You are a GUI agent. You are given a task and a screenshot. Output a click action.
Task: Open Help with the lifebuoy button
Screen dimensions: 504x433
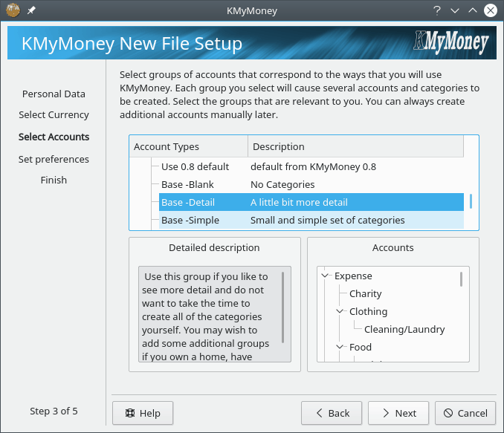pyautogui.click(x=143, y=413)
